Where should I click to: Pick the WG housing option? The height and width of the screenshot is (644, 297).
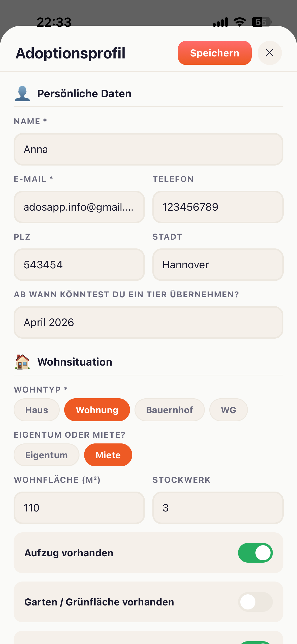228,410
